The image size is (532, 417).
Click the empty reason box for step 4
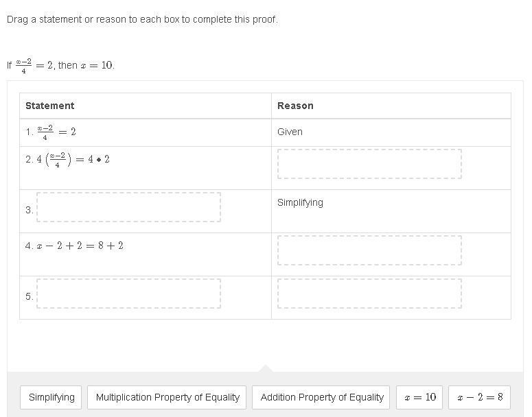(x=369, y=250)
